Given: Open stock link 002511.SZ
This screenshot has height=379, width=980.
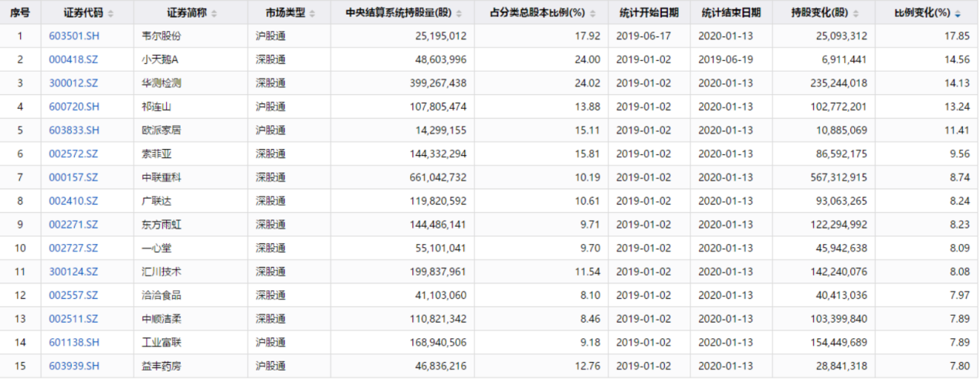Looking at the screenshot, I should pos(73,319).
